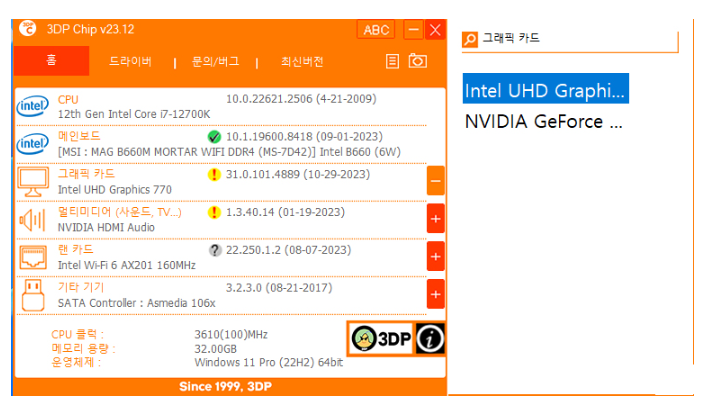The width and height of the screenshot is (720, 406).
Task: Open the info (i) button
Action: point(430,338)
